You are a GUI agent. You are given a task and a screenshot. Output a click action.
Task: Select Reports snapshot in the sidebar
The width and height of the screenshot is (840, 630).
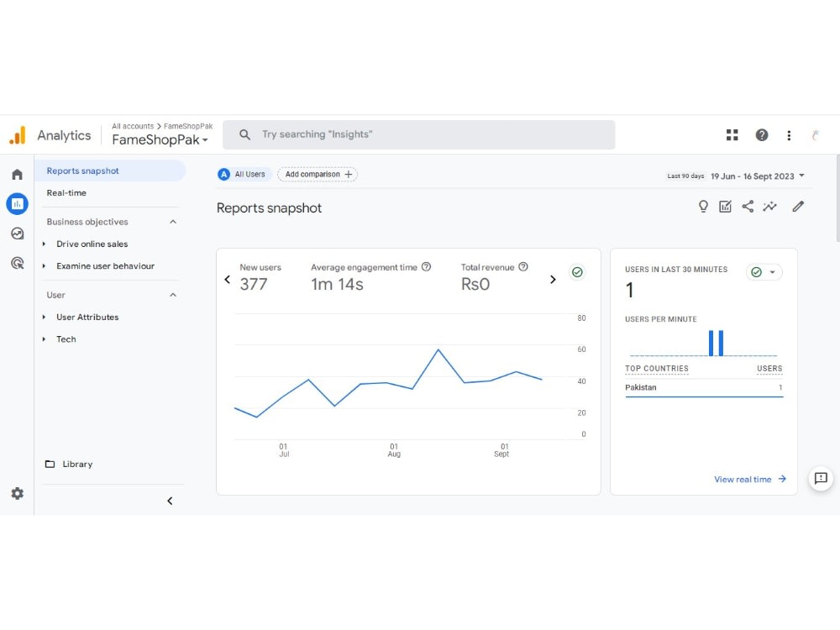point(110,171)
